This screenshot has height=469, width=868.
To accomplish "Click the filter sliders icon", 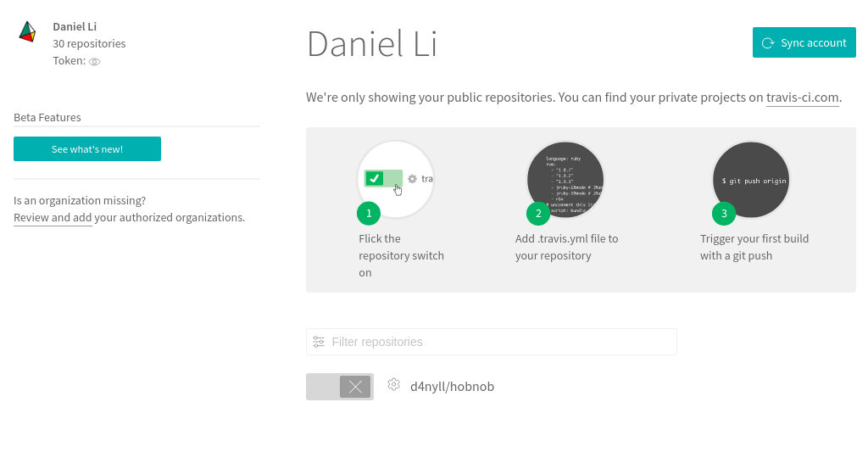I will pos(319,342).
